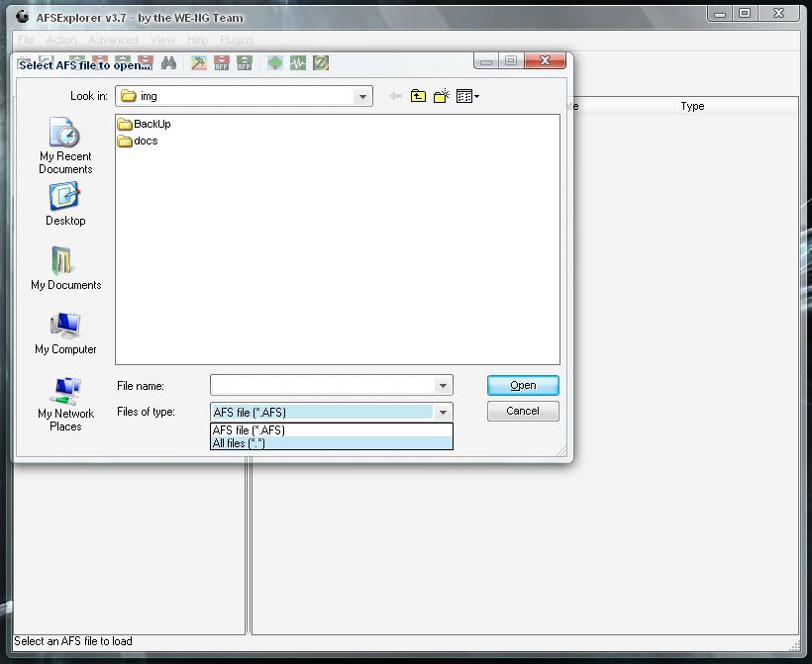Open the File menu
The height and width of the screenshot is (664, 812).
click(26, 40)
